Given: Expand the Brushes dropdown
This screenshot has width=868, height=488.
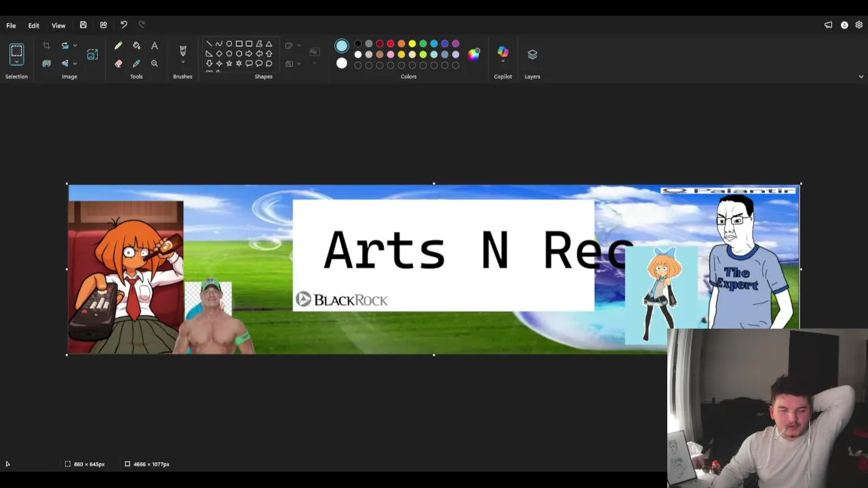Looking at the screenshot, I should [x=182, y=62].
